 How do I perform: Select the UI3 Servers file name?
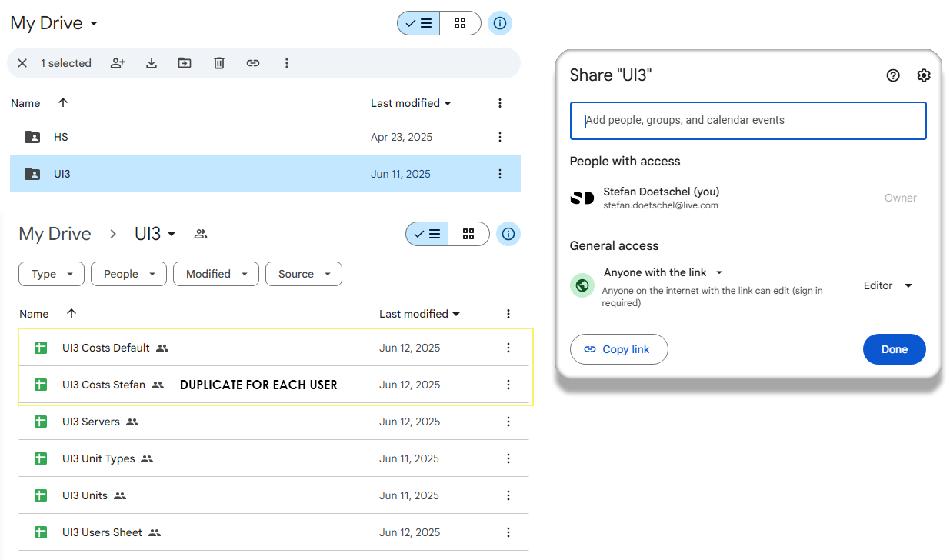click(x=91, y=422)
